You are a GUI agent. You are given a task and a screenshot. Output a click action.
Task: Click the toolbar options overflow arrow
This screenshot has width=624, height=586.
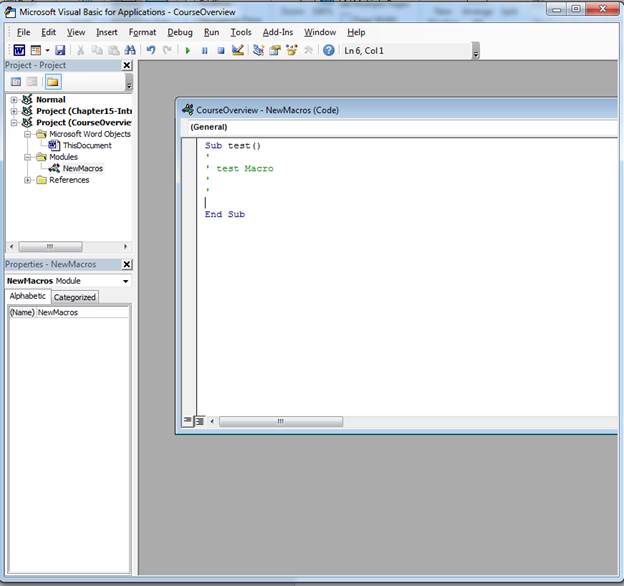click(476, 51)
